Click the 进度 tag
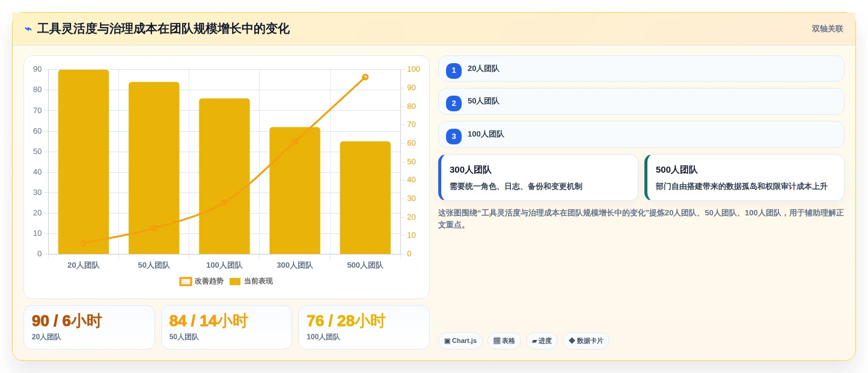 point(542,341)
